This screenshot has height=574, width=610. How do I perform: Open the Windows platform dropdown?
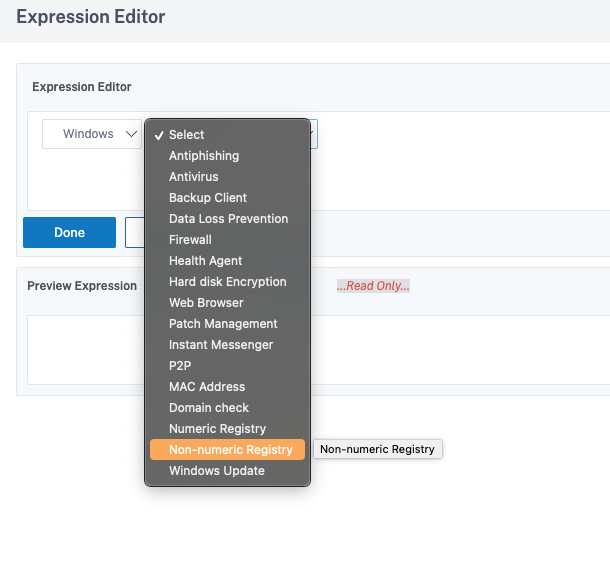pyautogui.click(x=92, y=134)
